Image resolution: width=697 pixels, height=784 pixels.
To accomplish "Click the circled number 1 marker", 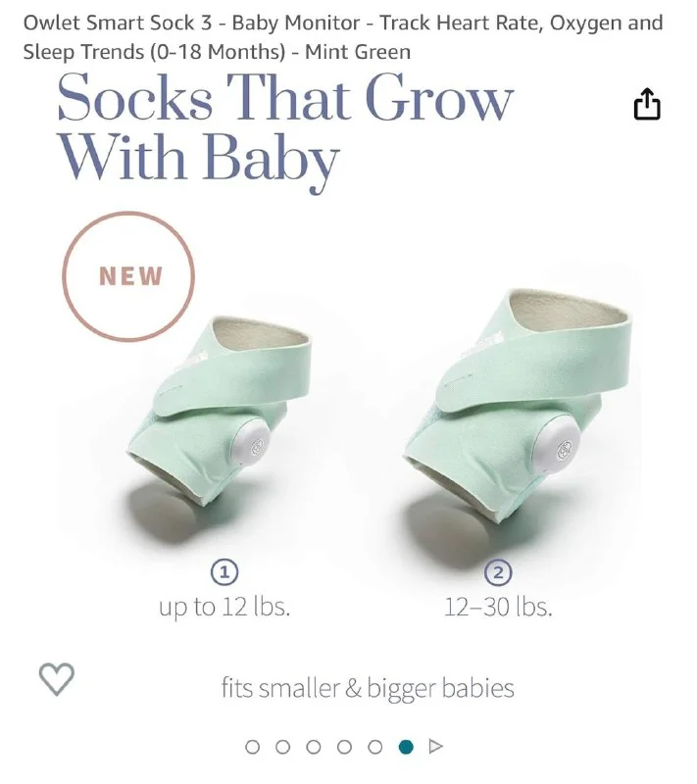I will click(224, 572).
